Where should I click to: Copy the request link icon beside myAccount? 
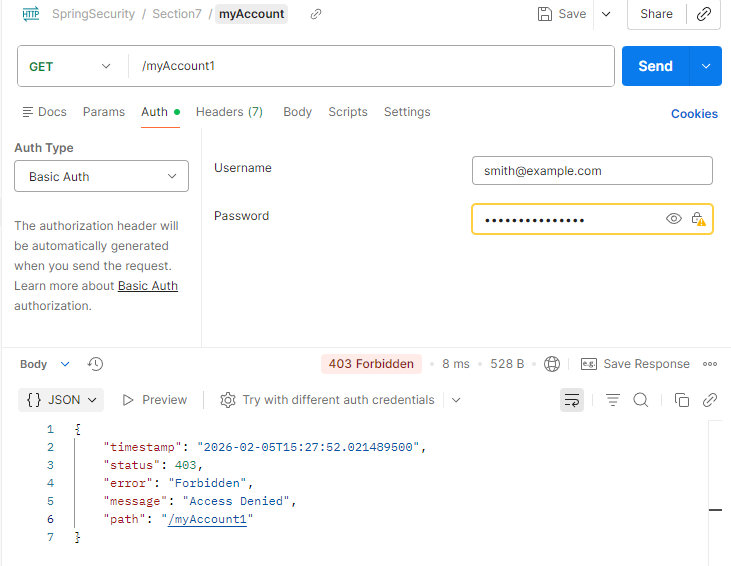[x=316, y=14]
